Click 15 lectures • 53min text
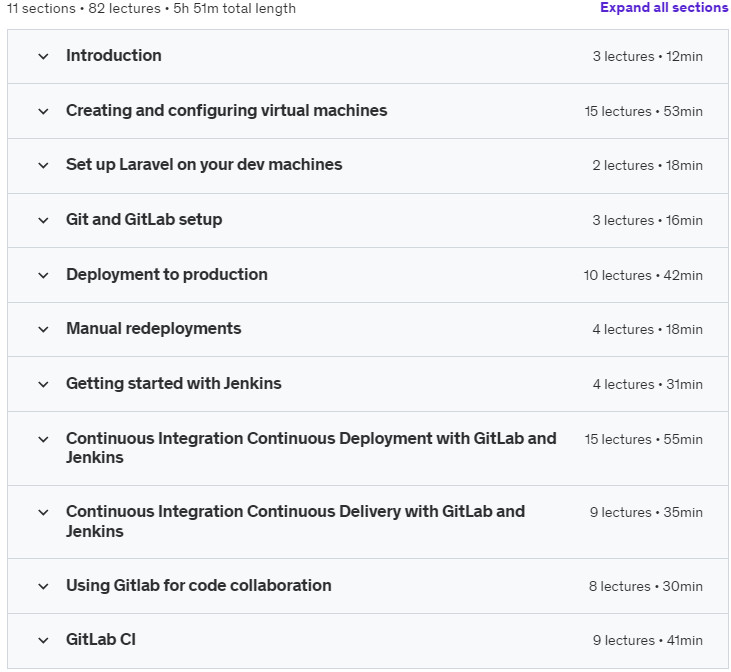731x672 pixels. pyautogui.click(x=643, y=111)
